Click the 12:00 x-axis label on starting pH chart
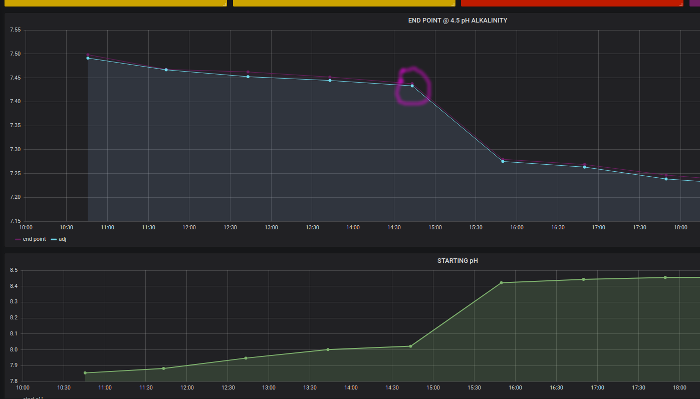Viewport: 700px width, 399px height. pyautogui.click(x=187, y=387)
